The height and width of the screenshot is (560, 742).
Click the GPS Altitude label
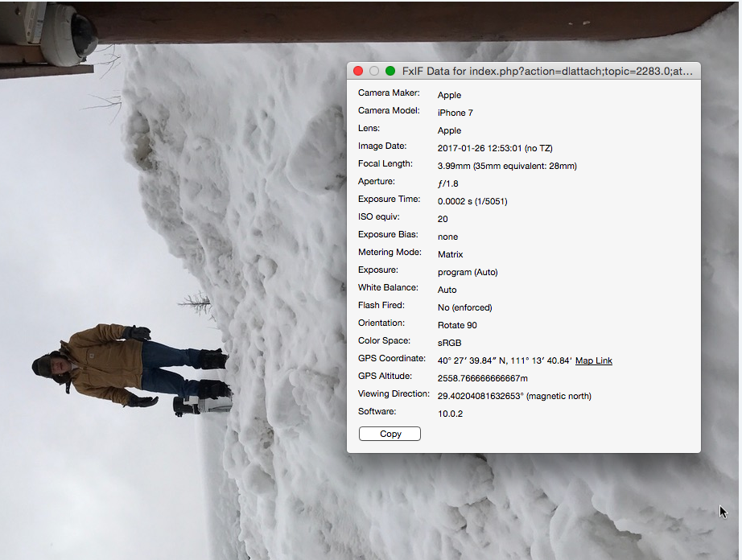coord(385,376)
